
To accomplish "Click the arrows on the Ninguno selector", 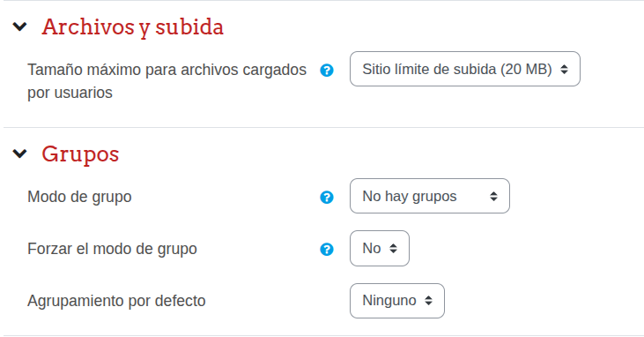I will [428, 300].
